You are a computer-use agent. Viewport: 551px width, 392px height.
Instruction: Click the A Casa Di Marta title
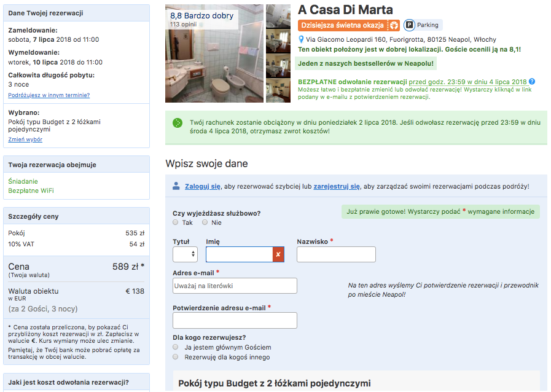(x=345, y=10)
